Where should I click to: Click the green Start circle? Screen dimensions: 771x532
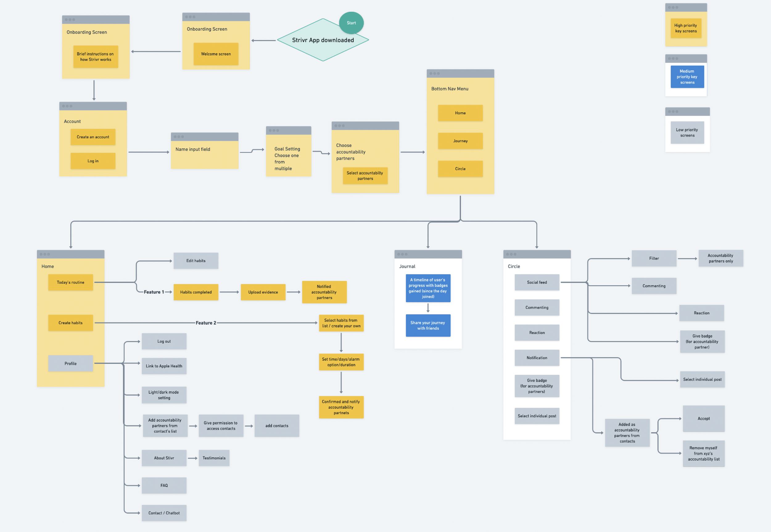pos(351,23)
